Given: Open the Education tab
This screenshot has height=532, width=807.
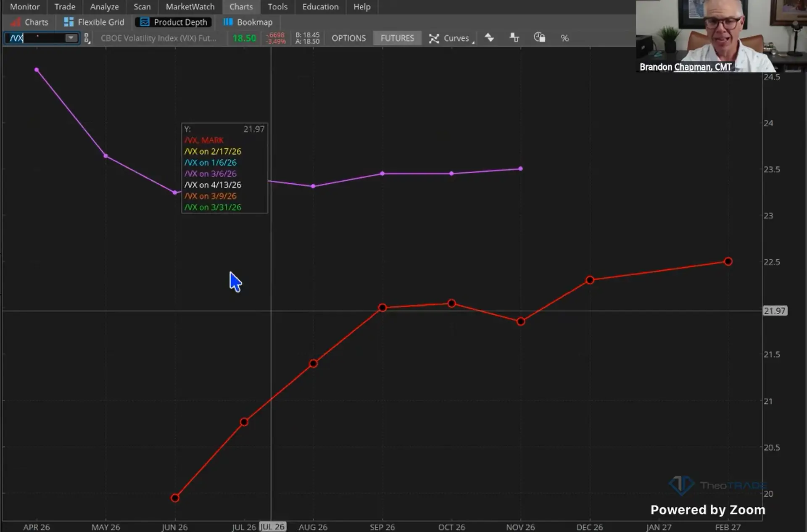Looking at the screenshot, I should 320,7.
